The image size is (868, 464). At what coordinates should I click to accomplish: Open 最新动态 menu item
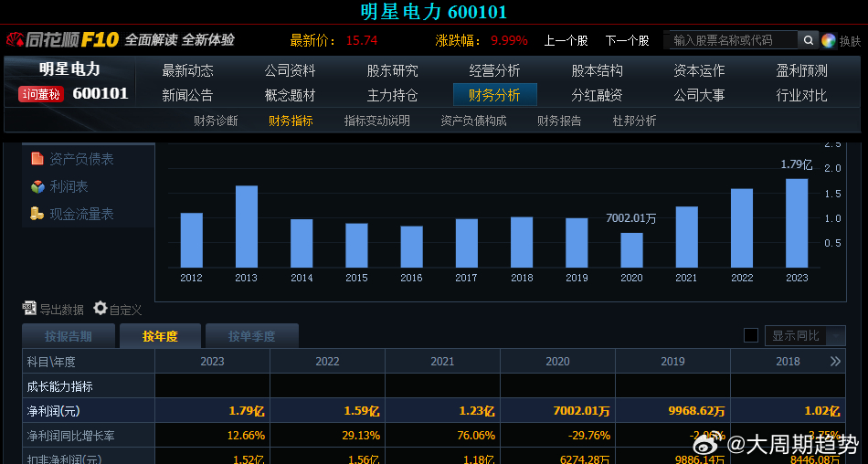187,71
